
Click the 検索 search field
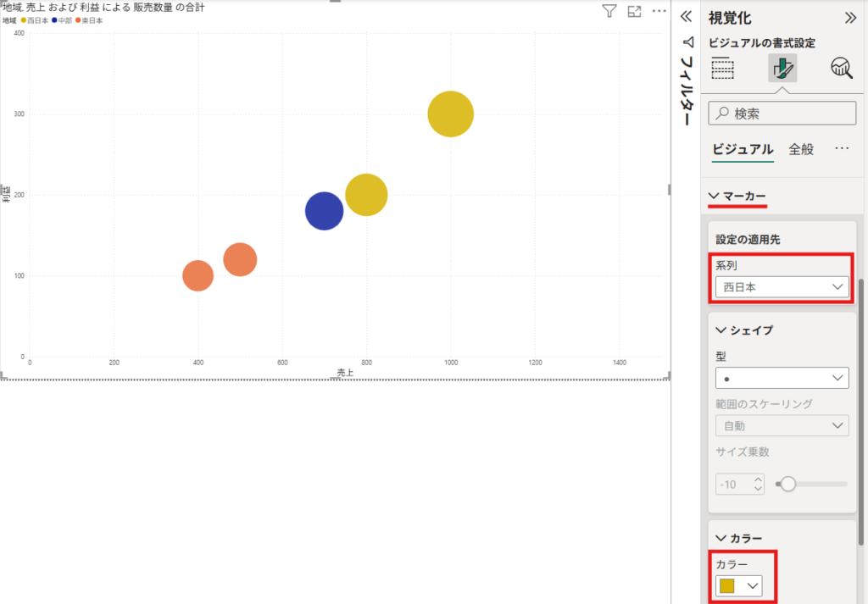coord(782,114)
